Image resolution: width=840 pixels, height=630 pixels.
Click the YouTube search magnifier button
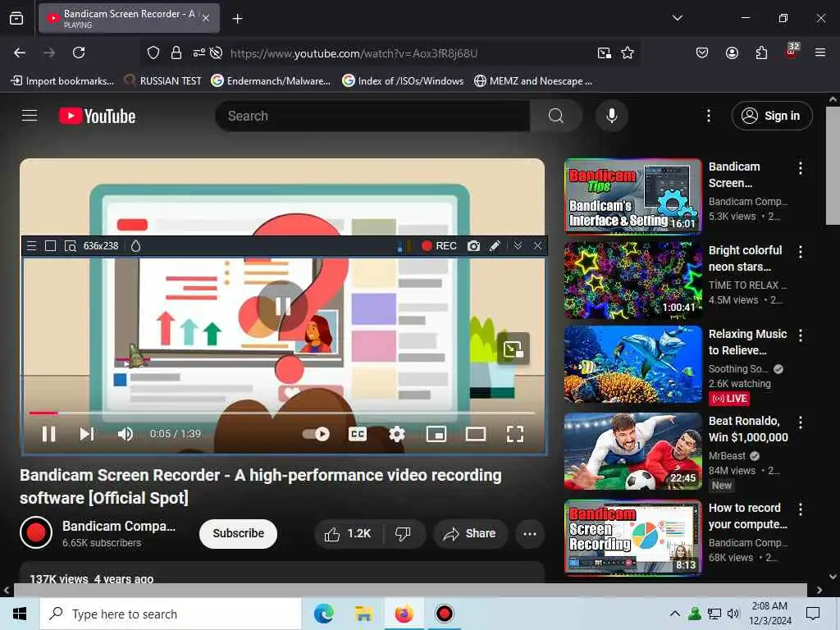[556, 116]
